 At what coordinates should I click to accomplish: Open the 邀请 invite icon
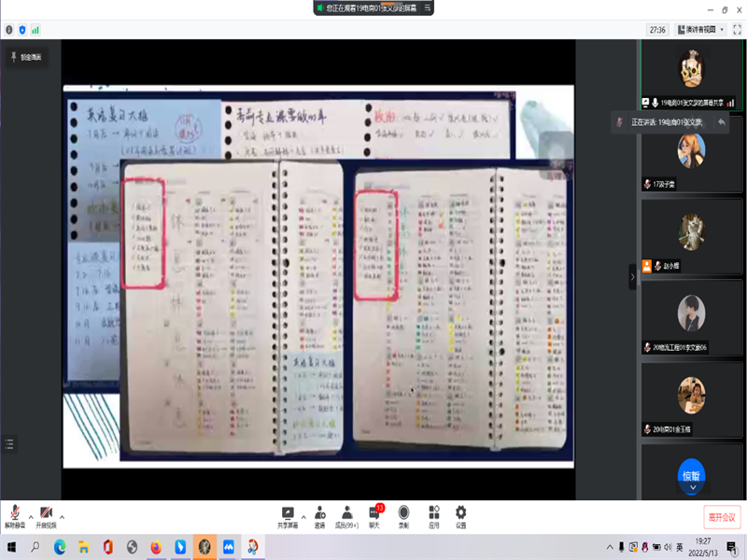tap(320, 514)
